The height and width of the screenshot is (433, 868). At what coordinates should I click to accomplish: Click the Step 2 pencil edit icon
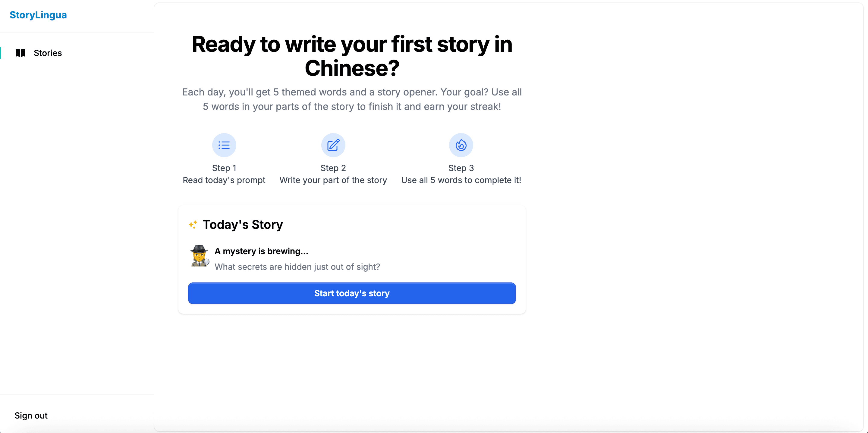tap(333, 145)
